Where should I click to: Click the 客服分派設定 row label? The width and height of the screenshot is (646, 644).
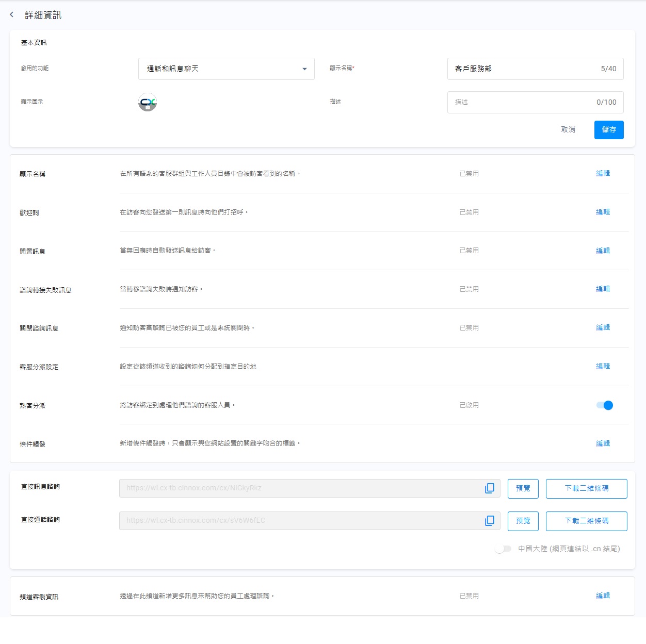(x=39, y=367)
